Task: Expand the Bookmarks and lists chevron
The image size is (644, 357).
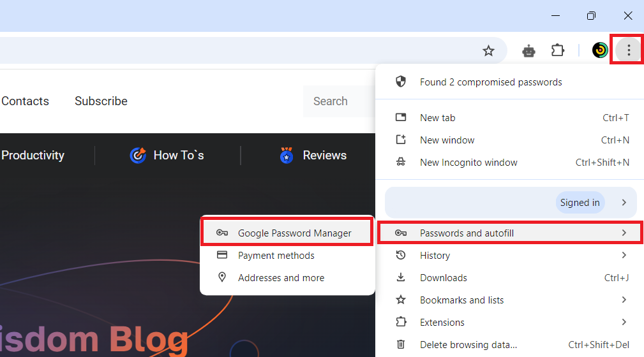Action: click(x=624, y=300)
